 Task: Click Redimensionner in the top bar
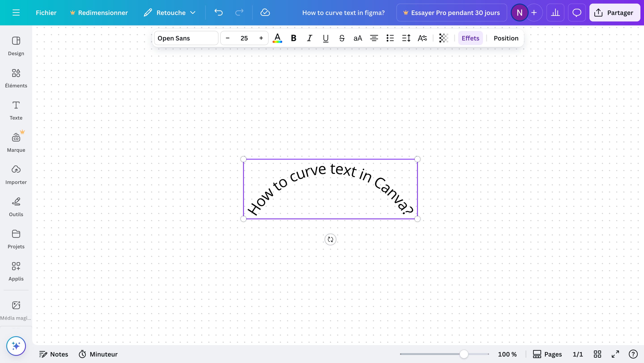(x=99, y=13)
